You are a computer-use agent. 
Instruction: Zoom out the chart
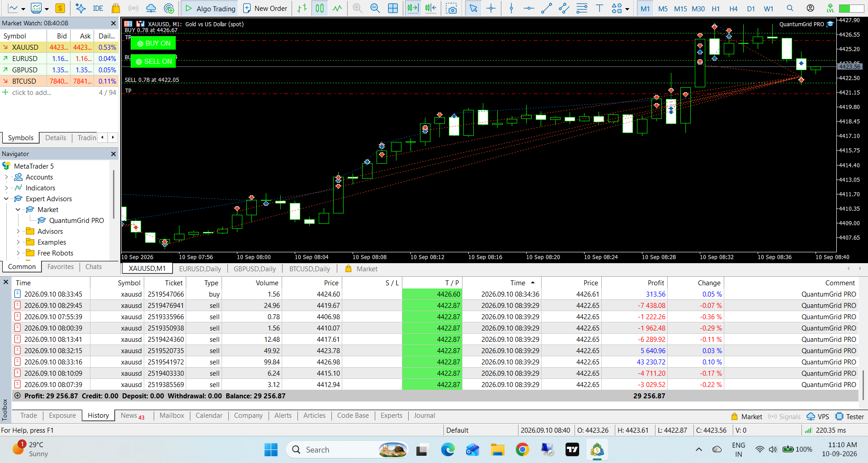click(375, 8)
